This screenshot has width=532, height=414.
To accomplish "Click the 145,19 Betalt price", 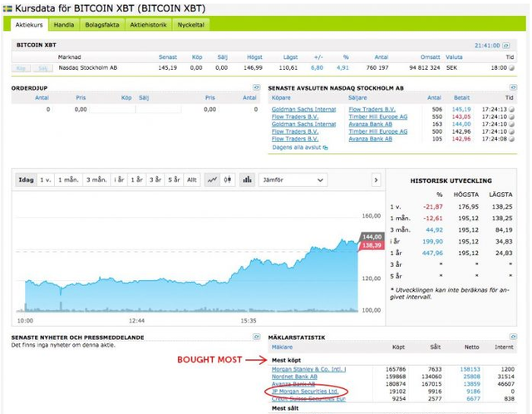I will (461, 109).
